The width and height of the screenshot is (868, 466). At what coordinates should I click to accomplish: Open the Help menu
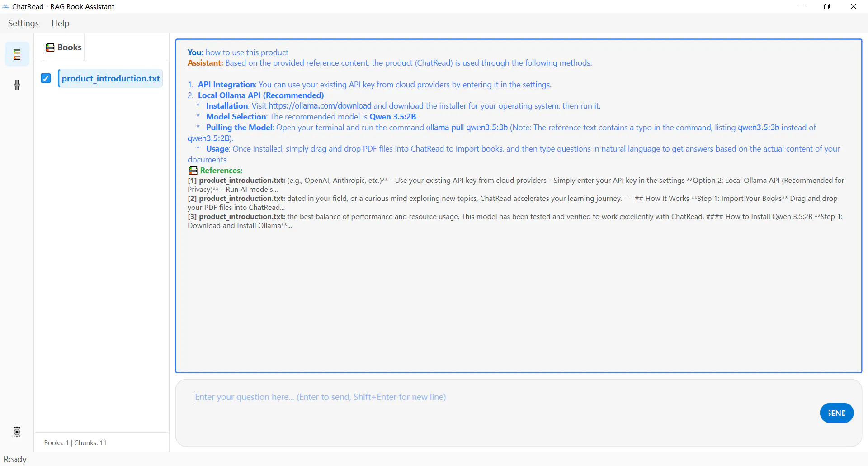click(x=60, y=23)
